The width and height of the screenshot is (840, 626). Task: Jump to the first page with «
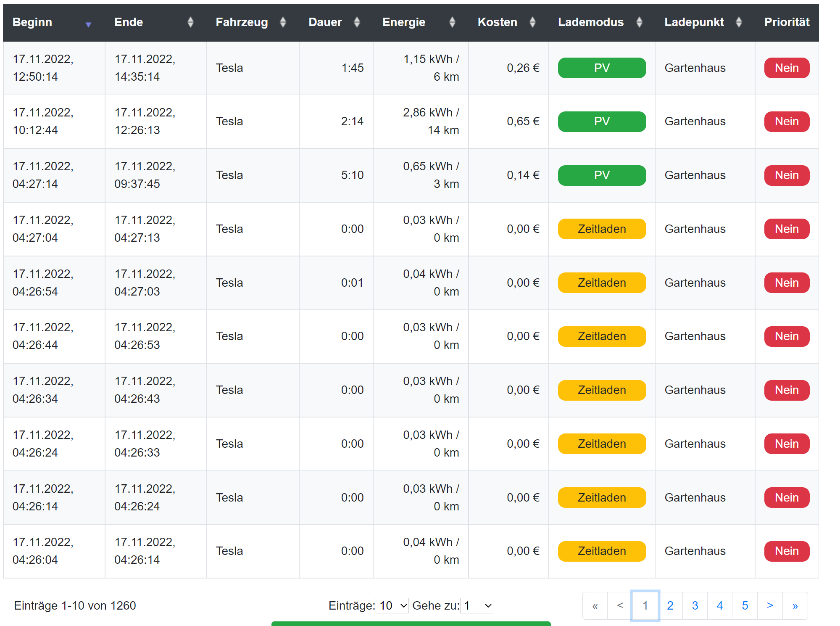tap(595, 605)
